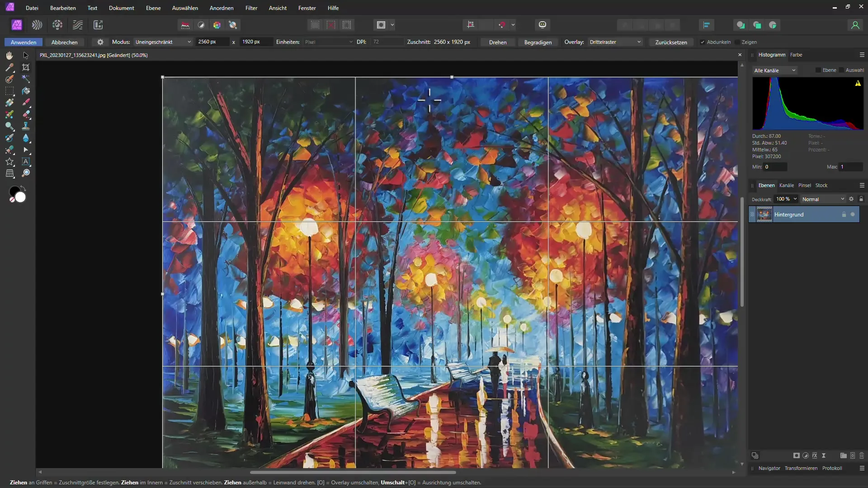Select the Gradient tool
Image resolution: width=868 pixels, height=488 pixels.
coord(9,103)
